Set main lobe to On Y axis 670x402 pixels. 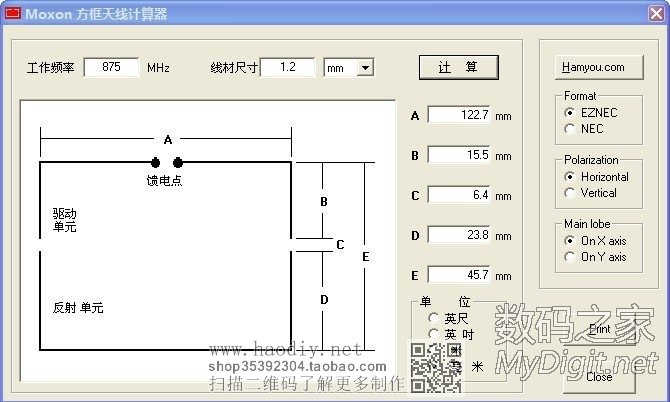pos(570,257)
